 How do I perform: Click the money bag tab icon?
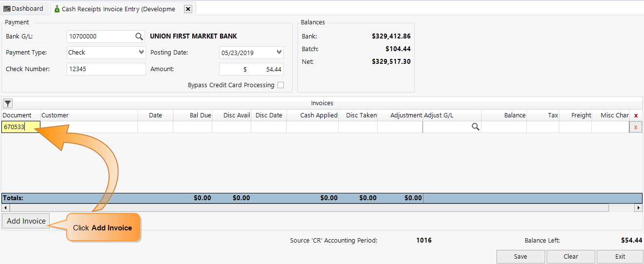[57, 9]
